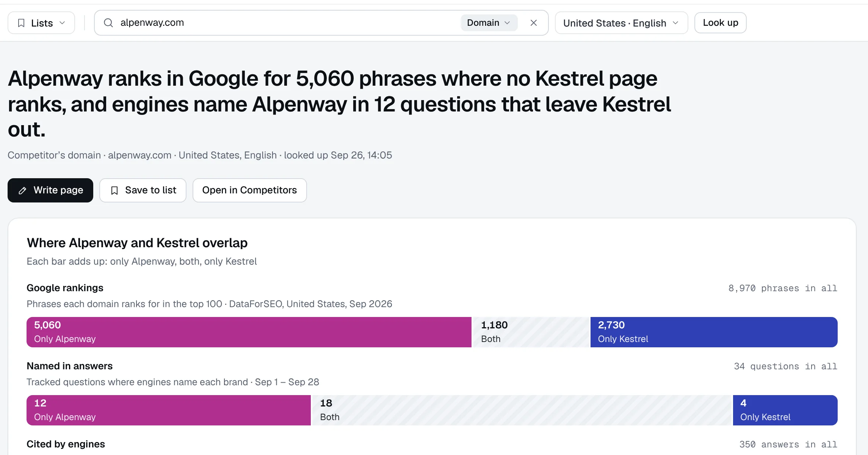
Task: Click the '350 answers in all' text
Action: (x=788, y=445)
